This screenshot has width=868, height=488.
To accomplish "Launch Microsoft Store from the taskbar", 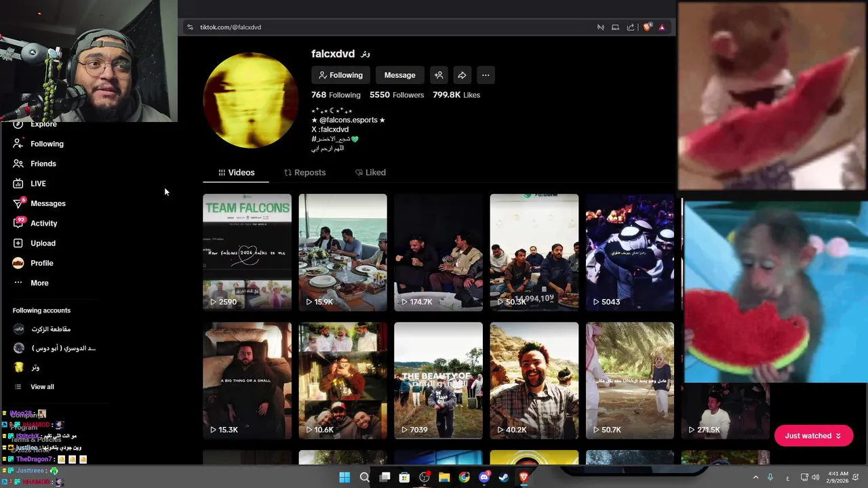I will click(x=404, y=477).
